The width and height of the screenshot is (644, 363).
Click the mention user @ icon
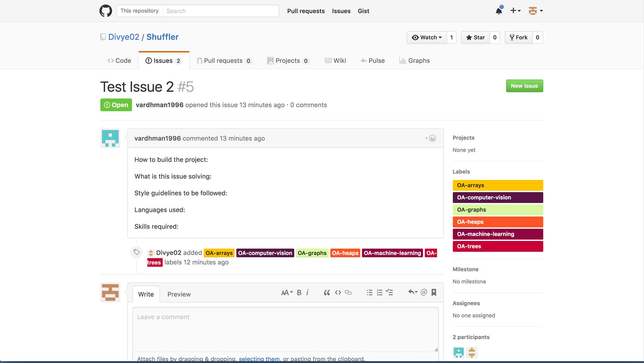[x=424, y=293]
